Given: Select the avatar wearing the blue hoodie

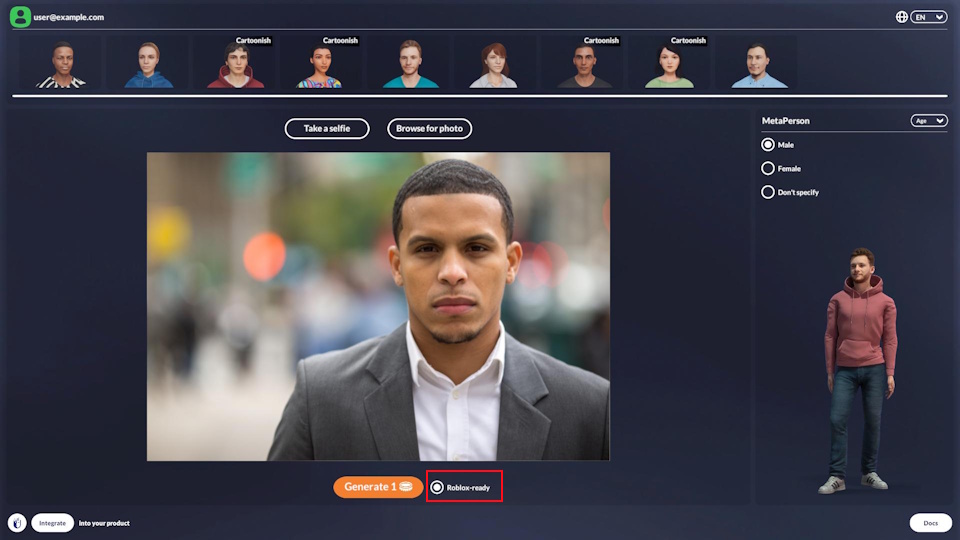Looking at the screenshot, I should 149,65.
